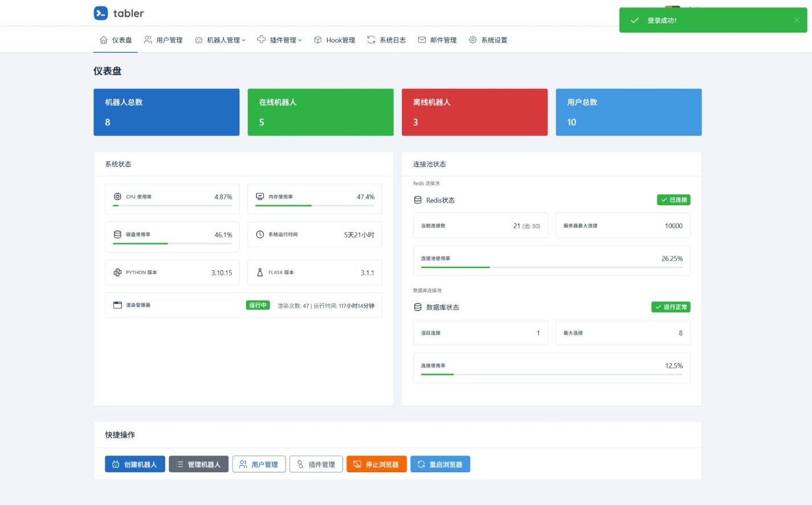Screen dimensions: 812x505
Task: Click the Redis状态 database icon
Action: click(x=418, y=200)
